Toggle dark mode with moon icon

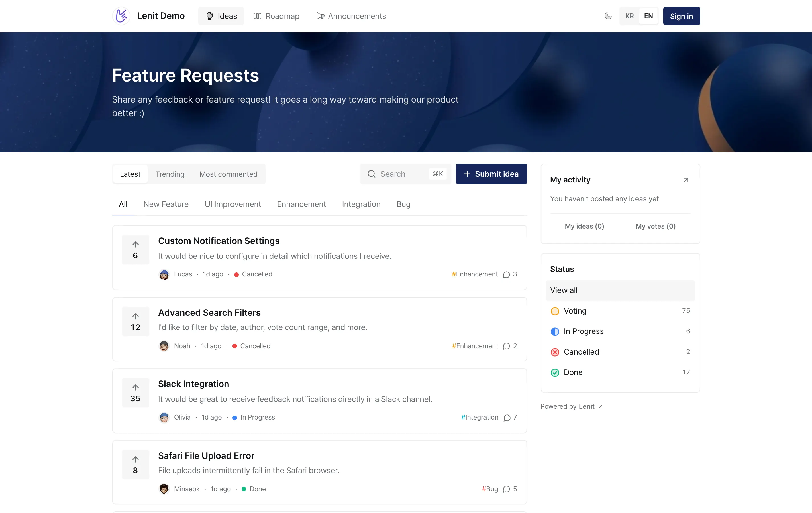point(608,16)
